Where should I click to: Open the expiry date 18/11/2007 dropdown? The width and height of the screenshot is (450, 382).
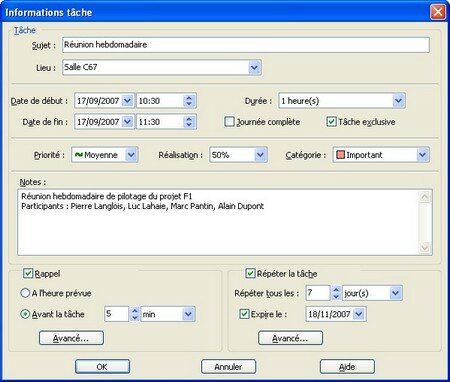click(x=359, y=314)
